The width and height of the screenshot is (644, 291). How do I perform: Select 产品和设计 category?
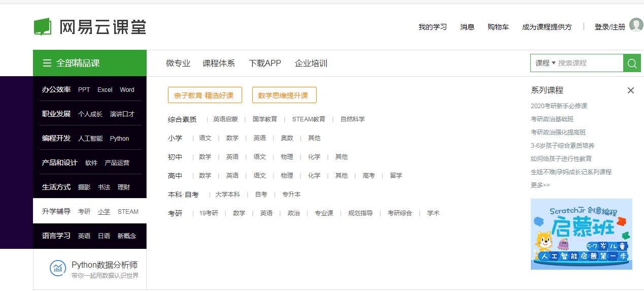60,163
